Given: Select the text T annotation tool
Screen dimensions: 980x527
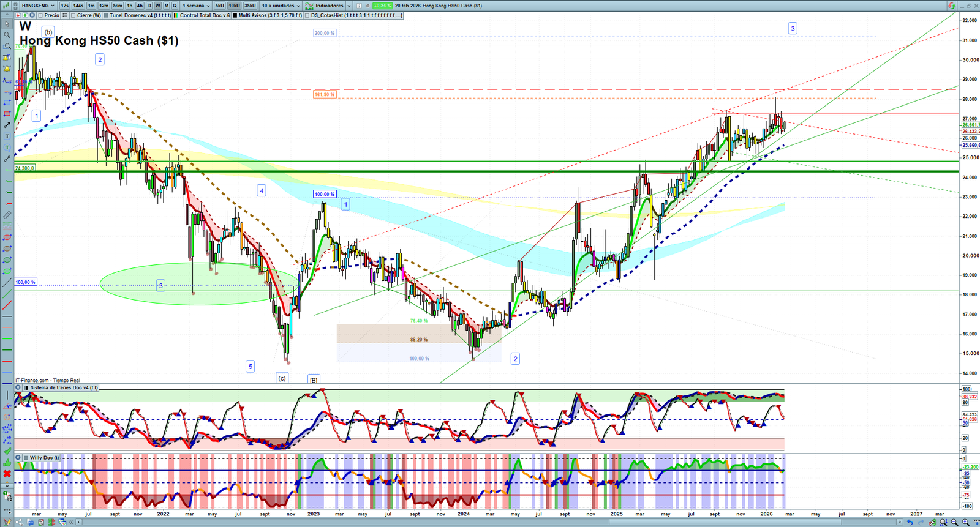Looking at the screenshot, I should [7, 136].
